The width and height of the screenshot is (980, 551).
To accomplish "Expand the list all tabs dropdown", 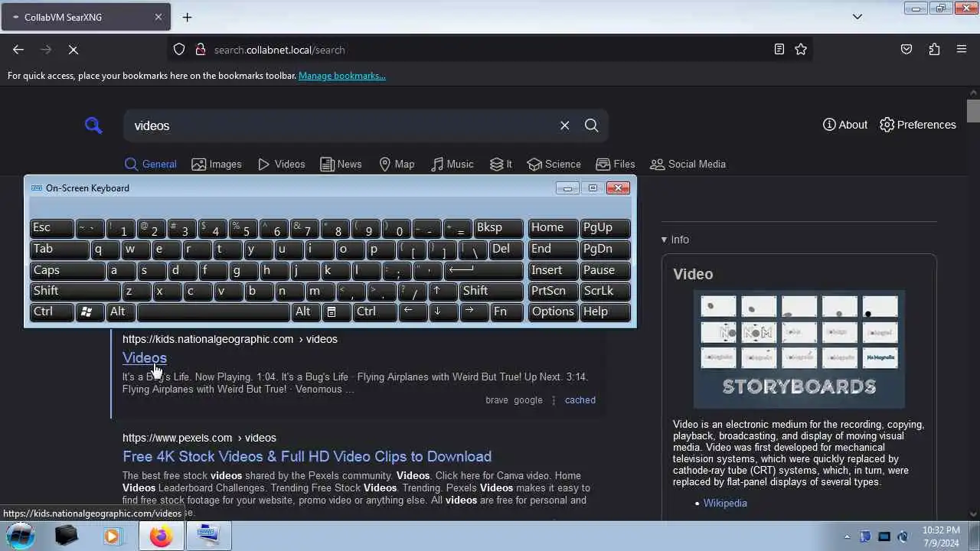I will pyautogui.click(x=857, y=17).
